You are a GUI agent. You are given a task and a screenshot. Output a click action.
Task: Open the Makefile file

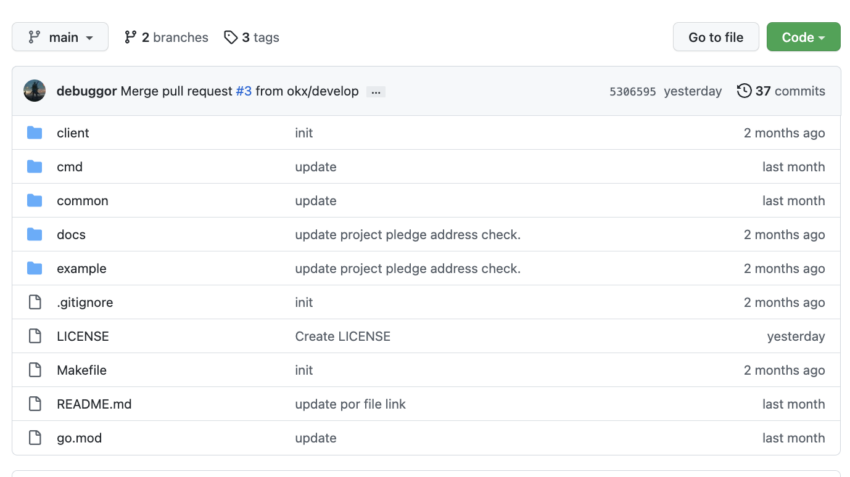[x=82, y=370]
